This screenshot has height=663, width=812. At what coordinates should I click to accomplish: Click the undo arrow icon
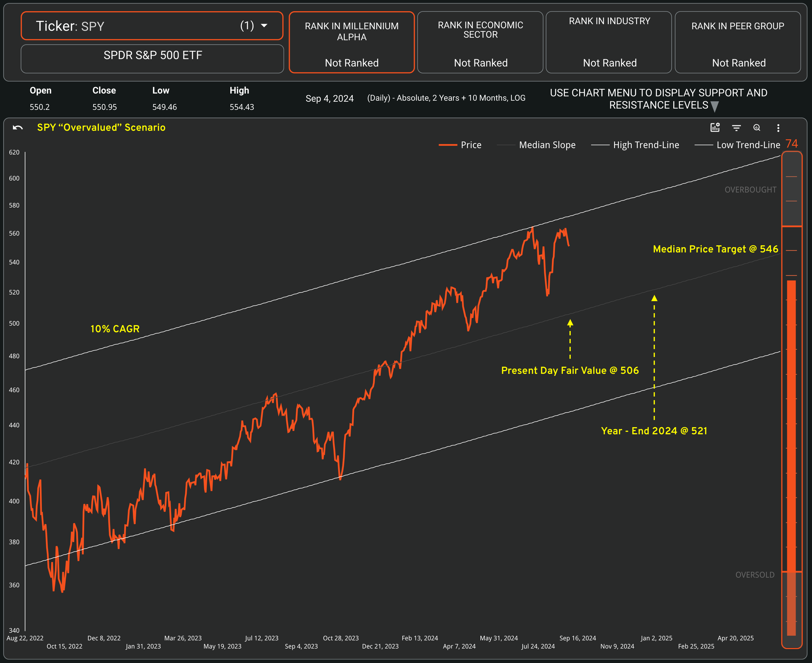tap(18, 128)
